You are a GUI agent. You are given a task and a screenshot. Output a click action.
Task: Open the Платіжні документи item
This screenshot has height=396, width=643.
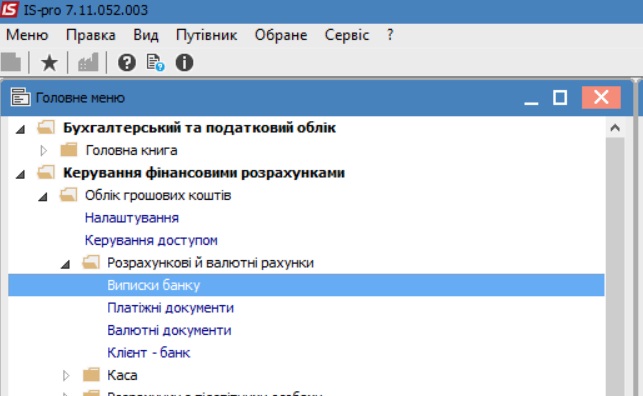(x=171, y=308)
